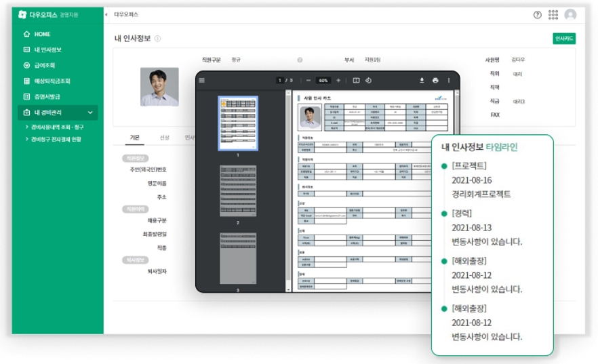Open 경비청구 전자결재 현황 submenu
The image size is (598, 364).
tap(56, 140)
